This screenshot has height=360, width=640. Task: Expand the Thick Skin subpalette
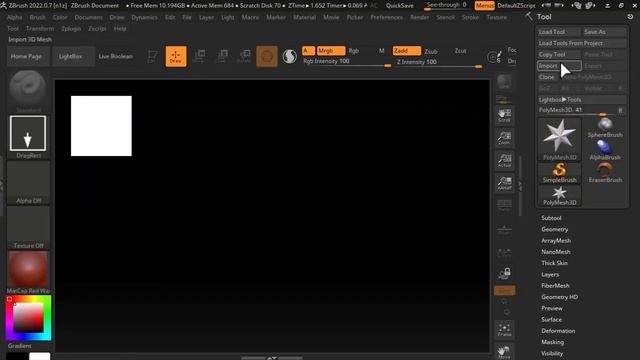tap(554, 263)
